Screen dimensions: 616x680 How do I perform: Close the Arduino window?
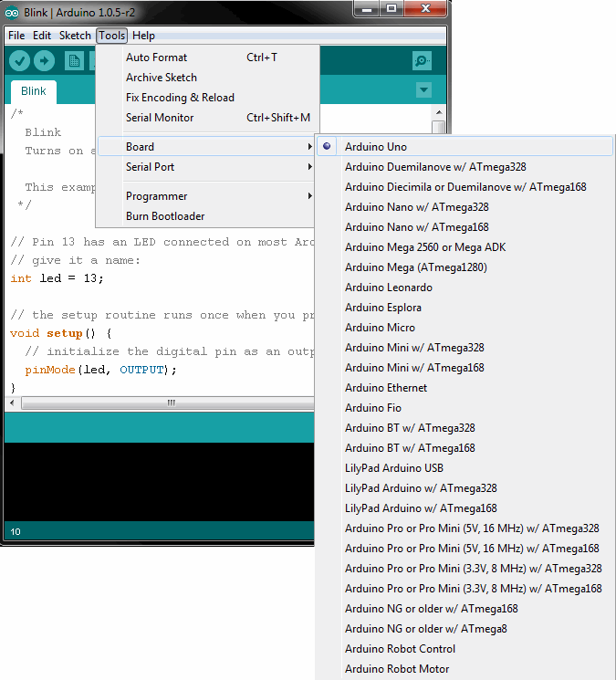pyautogui.click(x=425, y=9)
